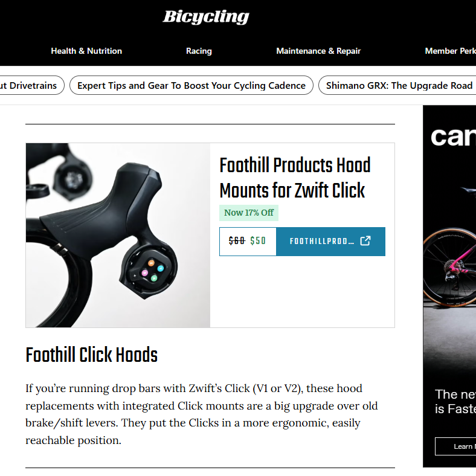The height and width of the screenshot is (476, 476).
Task: Click the external link icon on Foothill button
Action: pos(365,241)
